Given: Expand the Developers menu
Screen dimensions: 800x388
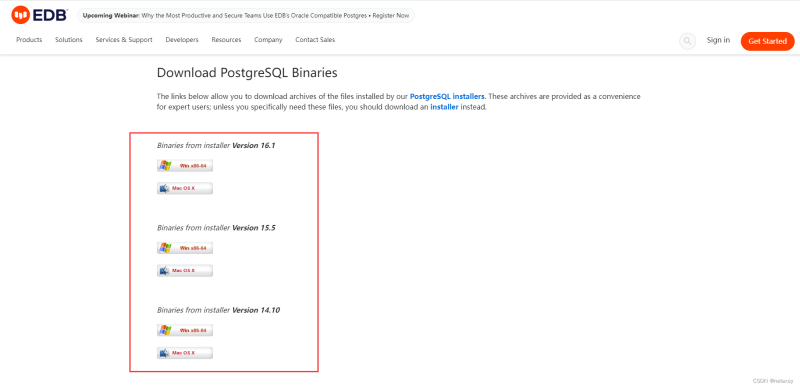Looking at the screenshot, I should tap(182, 40).
